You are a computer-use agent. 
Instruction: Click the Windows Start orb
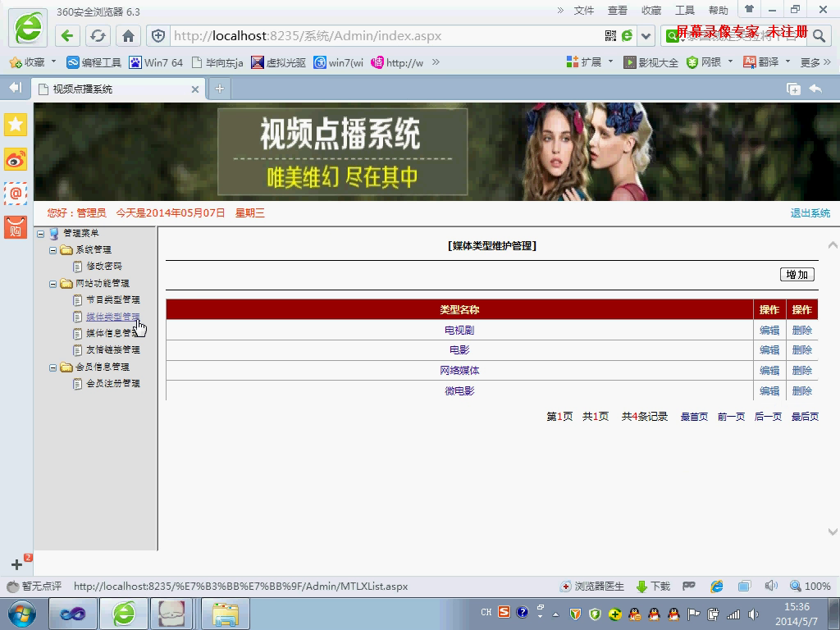22,614
